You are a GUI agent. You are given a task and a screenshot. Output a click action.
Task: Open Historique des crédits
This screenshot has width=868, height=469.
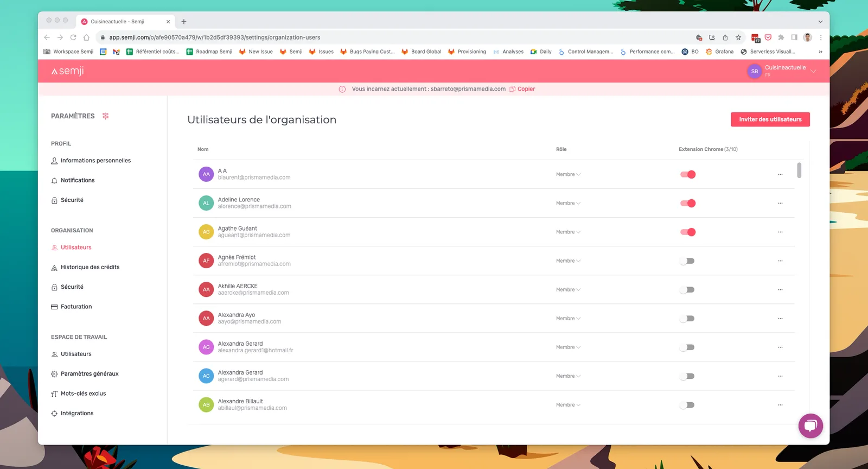(85, 267)
